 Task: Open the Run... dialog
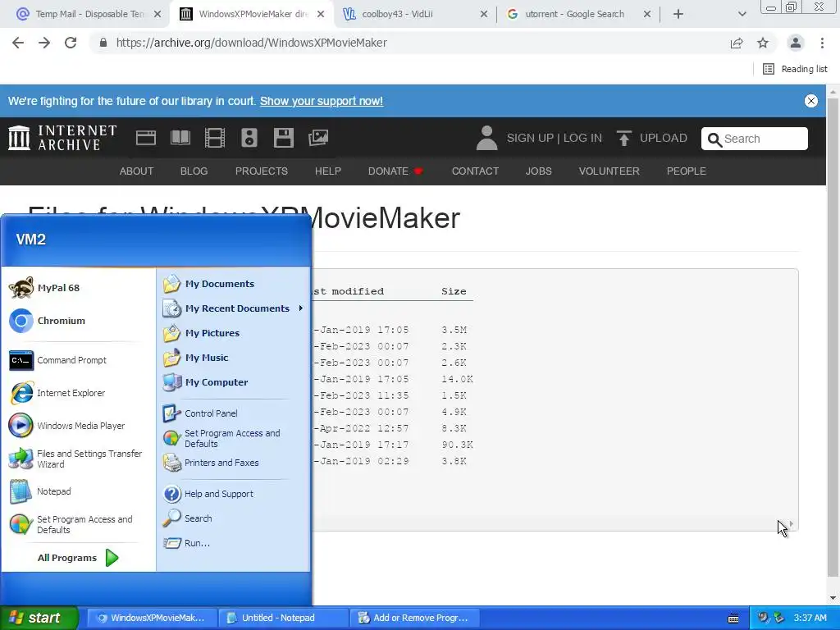tap(186, 543)
